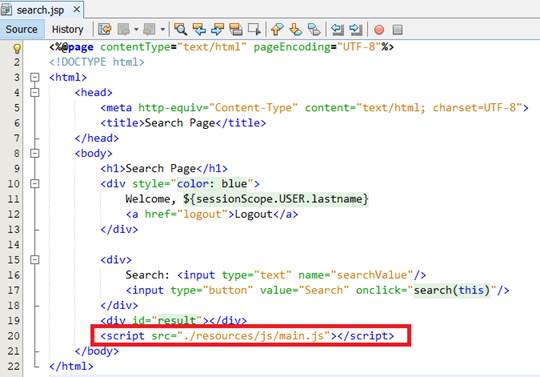This screenshot has height=377, width=540.
Task: Collapse the styled div fold on line 10
Action: pyautogui.click(x=34, y=184)
